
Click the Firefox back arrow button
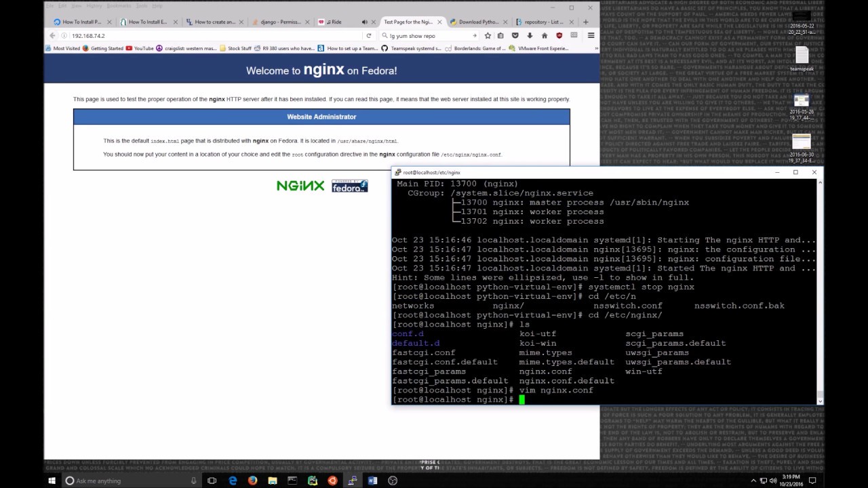tap(52, 35)
